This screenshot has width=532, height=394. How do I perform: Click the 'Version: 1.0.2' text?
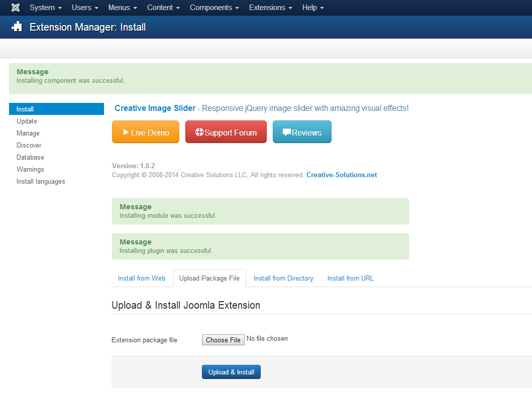pyautogui.click(x=133, y=166)
